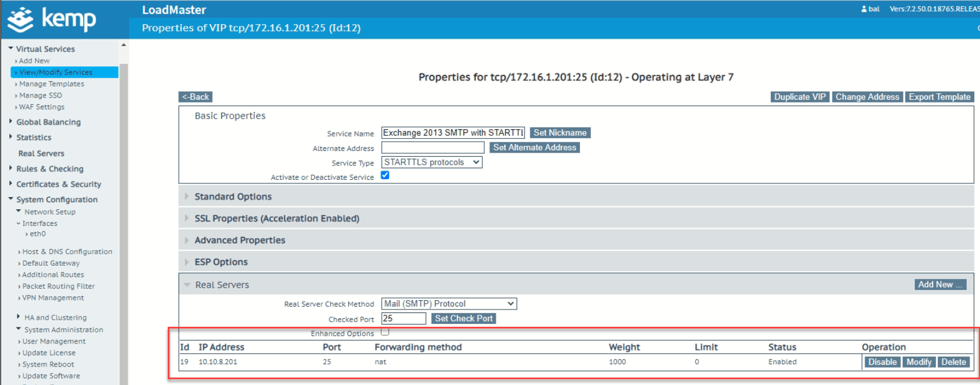Toggle Activate or Deactivate Service checkbox

coord(385,175)
